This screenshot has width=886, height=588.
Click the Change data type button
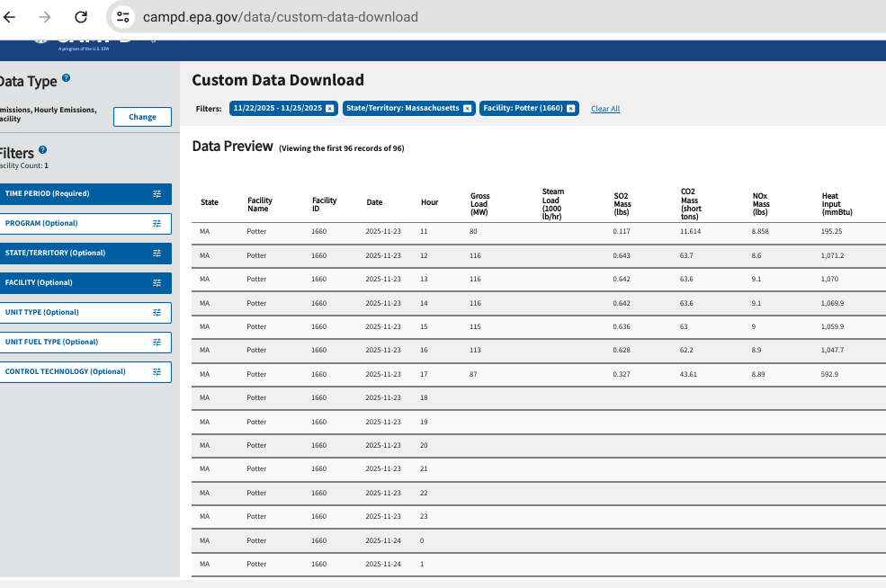(142, 117)
